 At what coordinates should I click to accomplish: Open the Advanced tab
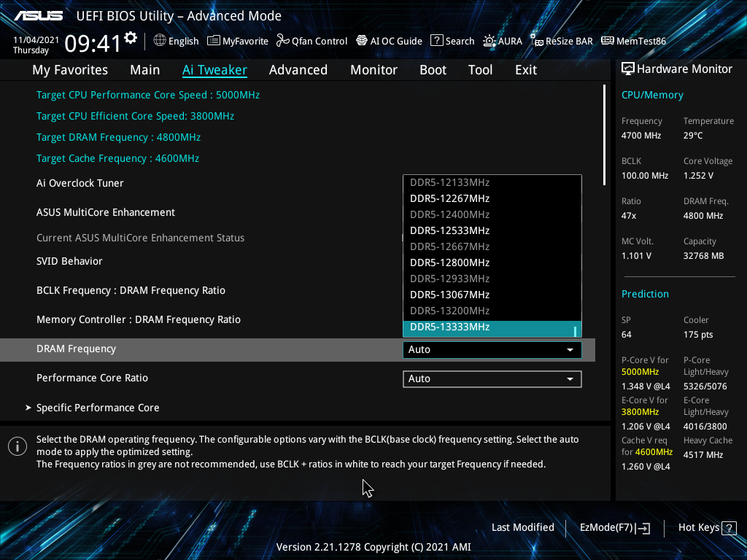[x=298, y=70]
